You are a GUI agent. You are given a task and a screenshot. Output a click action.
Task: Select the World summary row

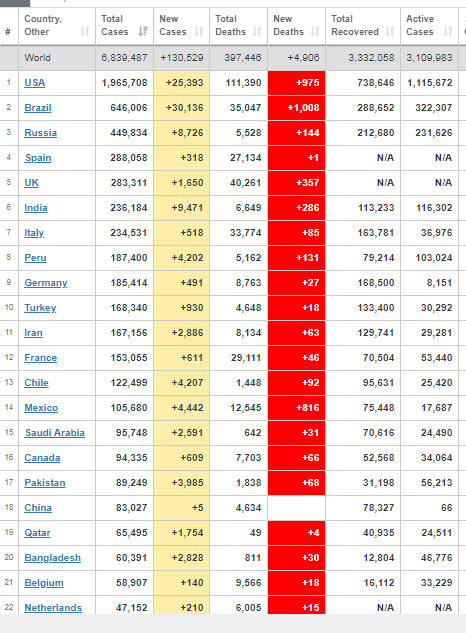(233, 58)
